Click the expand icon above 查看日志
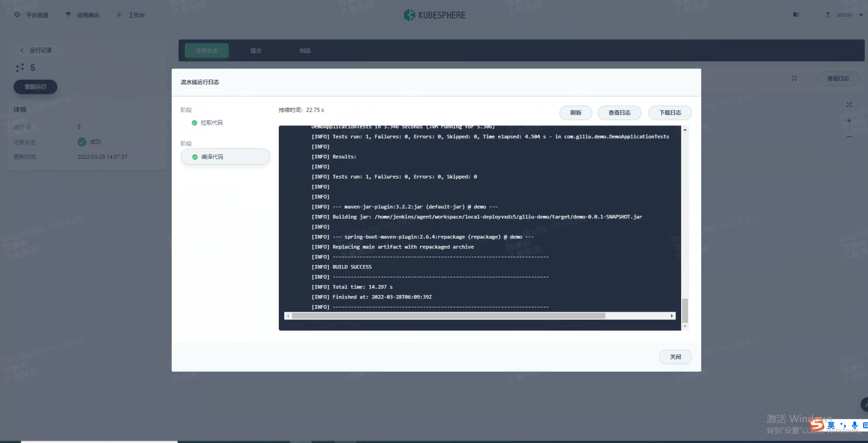Viewport: 868px width, 443px height. click(x=849, y=104)
